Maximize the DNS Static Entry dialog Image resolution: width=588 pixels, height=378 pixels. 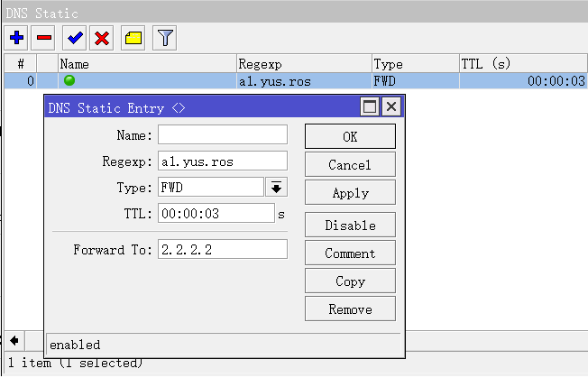370,107
